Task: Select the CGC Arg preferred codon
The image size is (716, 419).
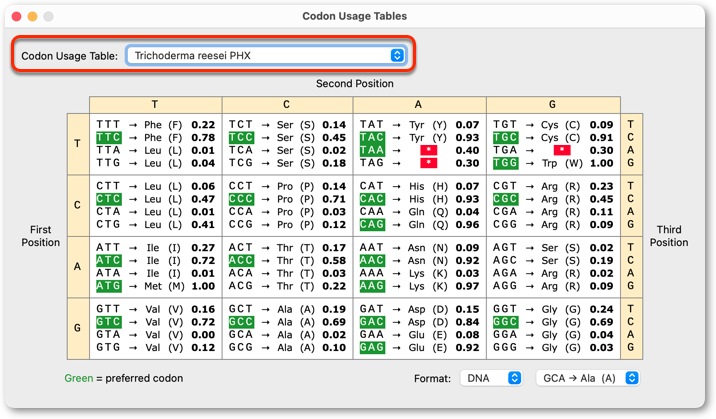Action: point(505,199)
